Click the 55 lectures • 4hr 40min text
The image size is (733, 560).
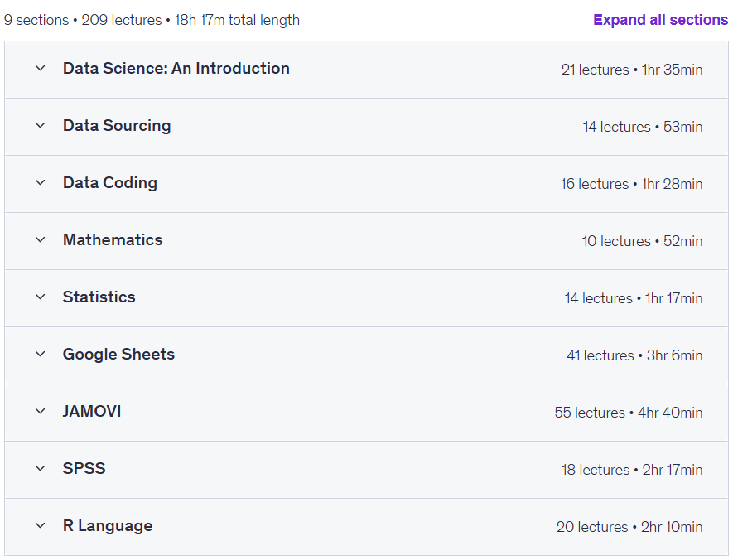point(629,413)
